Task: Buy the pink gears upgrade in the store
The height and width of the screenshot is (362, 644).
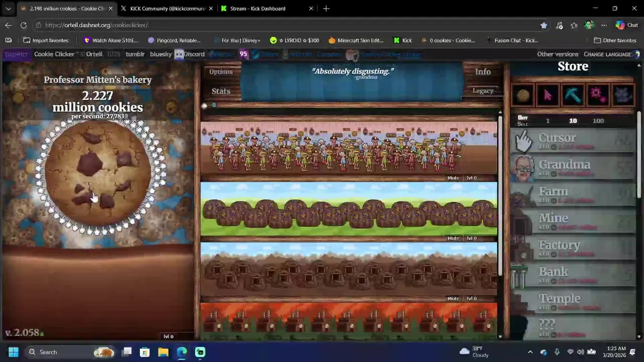Action: coord(598,95)
